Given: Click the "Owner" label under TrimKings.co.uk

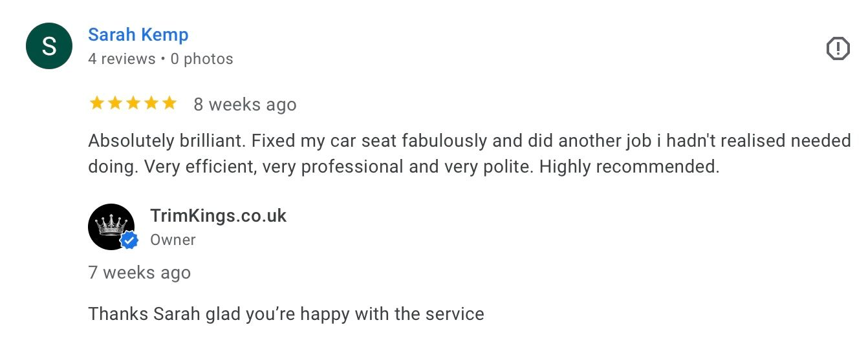Looking at the screenshot, I should coord(173,240).
